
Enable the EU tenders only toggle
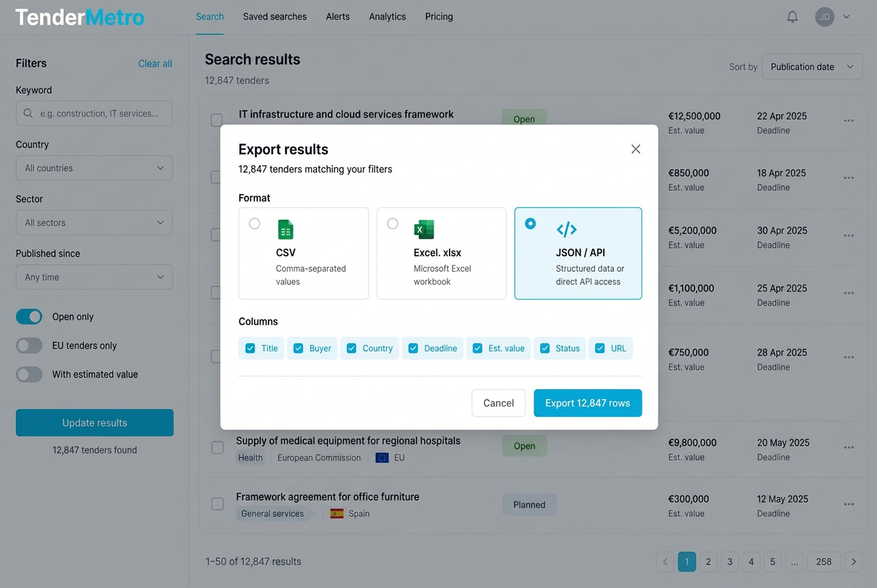pyautogui.click(x=29, y=345)
